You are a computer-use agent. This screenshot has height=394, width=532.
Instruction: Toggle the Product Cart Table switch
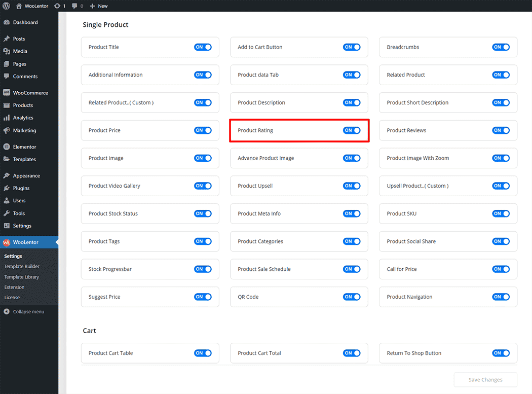203,353
